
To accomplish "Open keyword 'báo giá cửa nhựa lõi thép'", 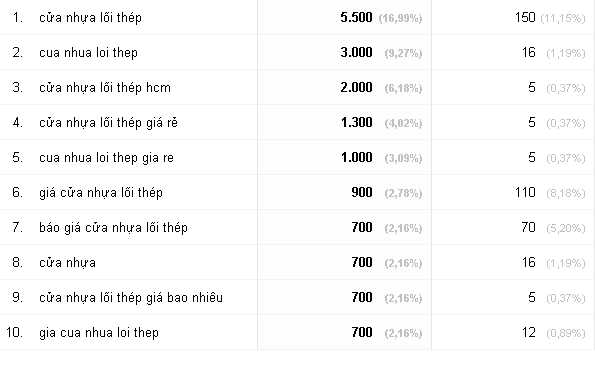I will tap(113, 228).
